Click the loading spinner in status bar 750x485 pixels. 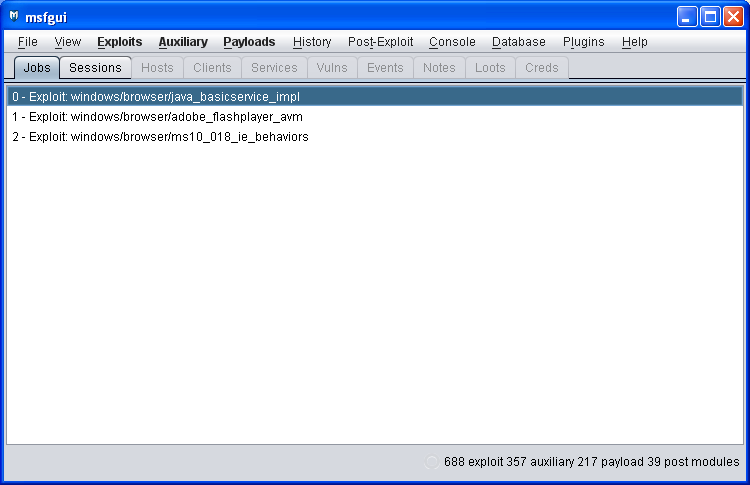click(432, 462)
